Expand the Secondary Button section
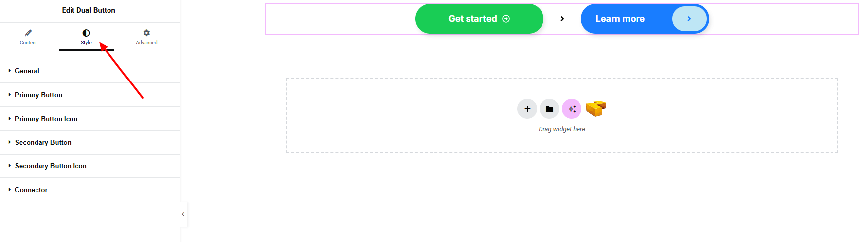 43,142
